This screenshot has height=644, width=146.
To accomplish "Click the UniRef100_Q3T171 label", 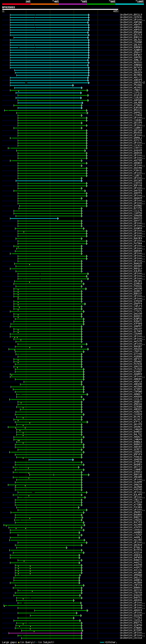I will [131, 140].
